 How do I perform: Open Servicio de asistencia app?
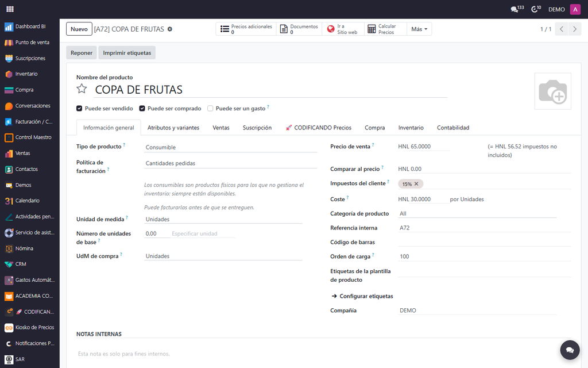pos(30,232)
